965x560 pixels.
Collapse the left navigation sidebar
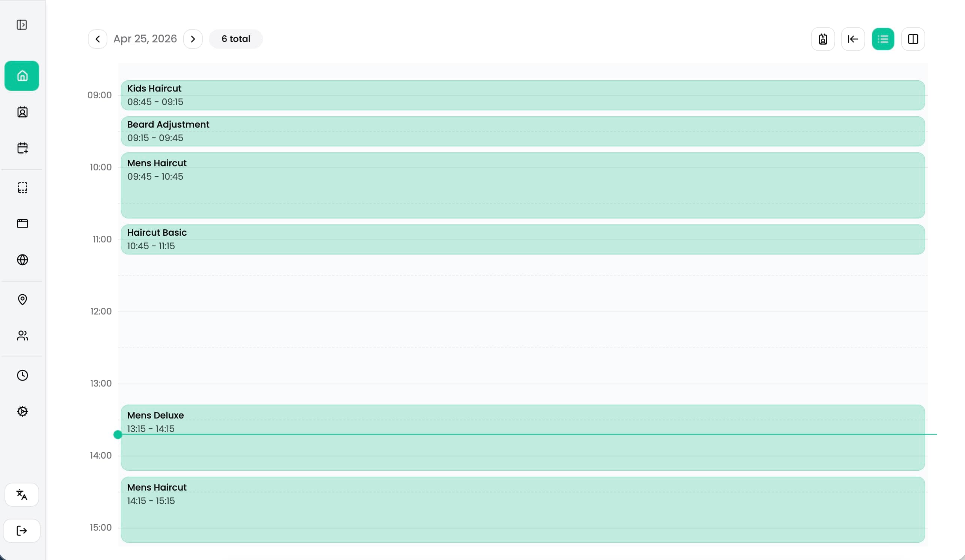click(22, 24)
